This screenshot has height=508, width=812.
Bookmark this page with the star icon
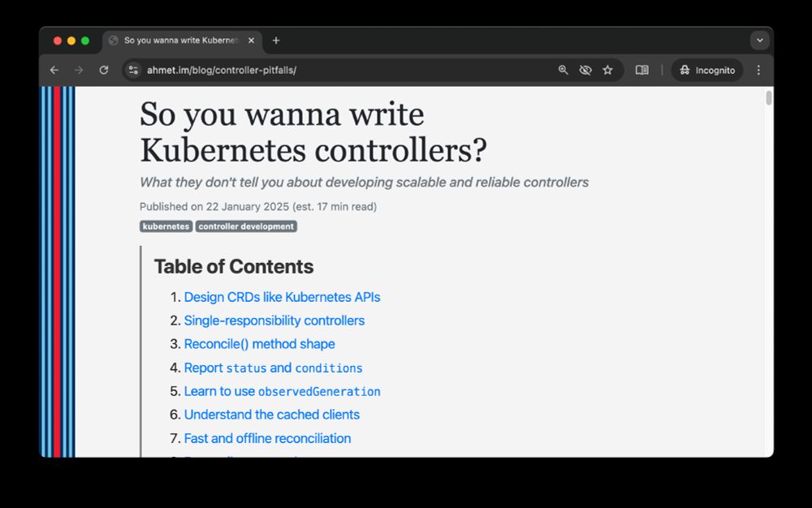[607, 70]
